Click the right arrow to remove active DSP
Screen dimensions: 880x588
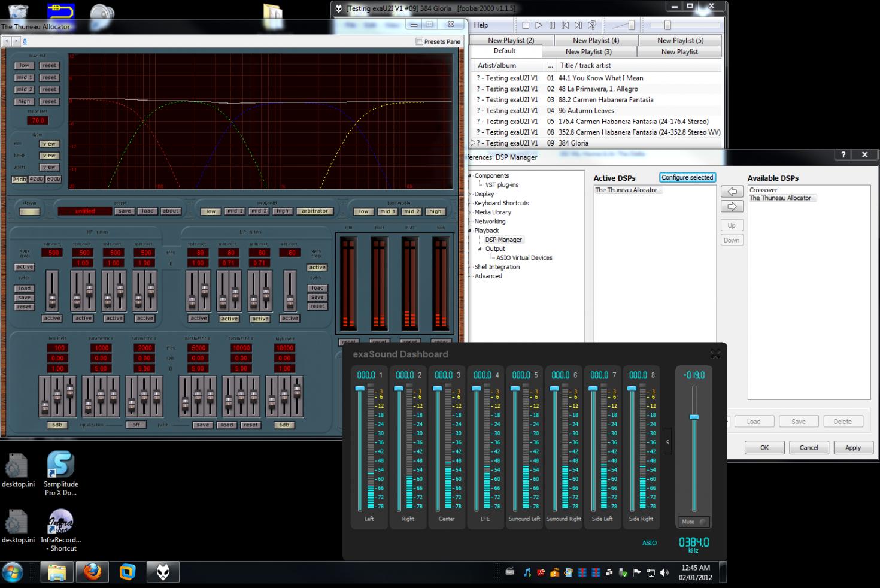(x=732, y=207)
